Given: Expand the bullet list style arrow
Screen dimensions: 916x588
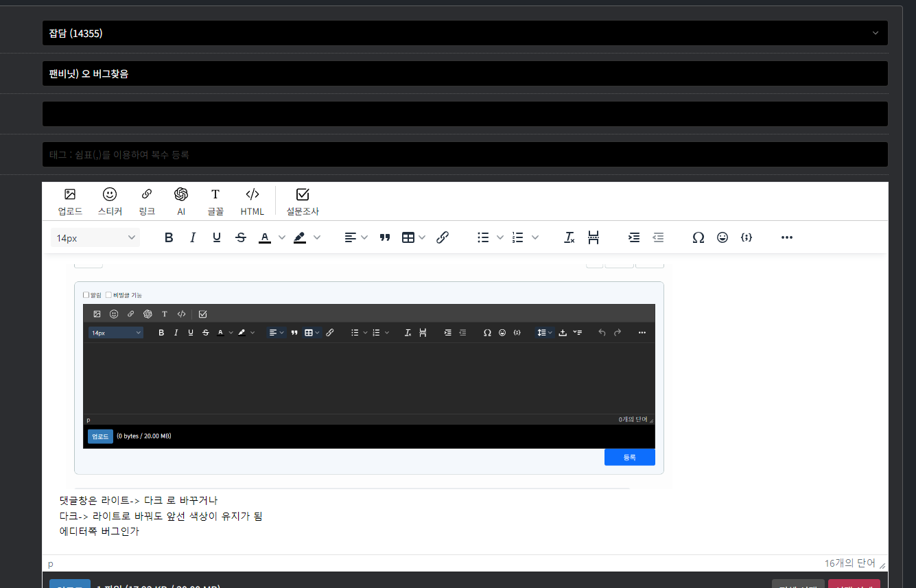Looking at the screenshot, I should pyautogui.click(x=500, y=237).
